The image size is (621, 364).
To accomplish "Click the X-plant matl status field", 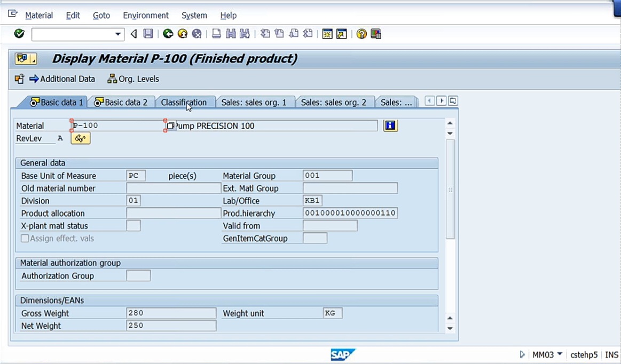I will pos(133,226).
